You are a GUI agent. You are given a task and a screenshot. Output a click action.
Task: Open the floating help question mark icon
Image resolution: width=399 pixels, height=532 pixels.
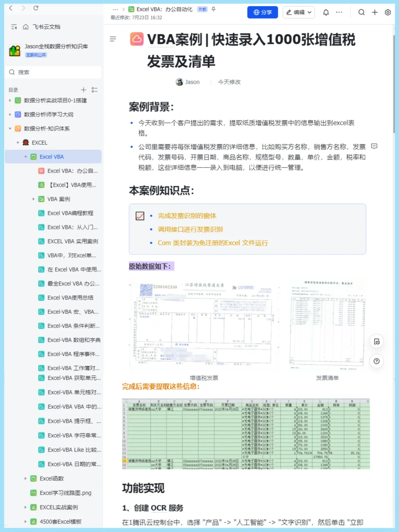(376, 361)
